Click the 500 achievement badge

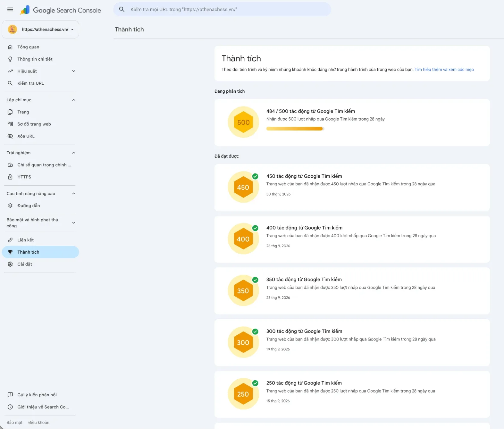click(x=243, y=122)
